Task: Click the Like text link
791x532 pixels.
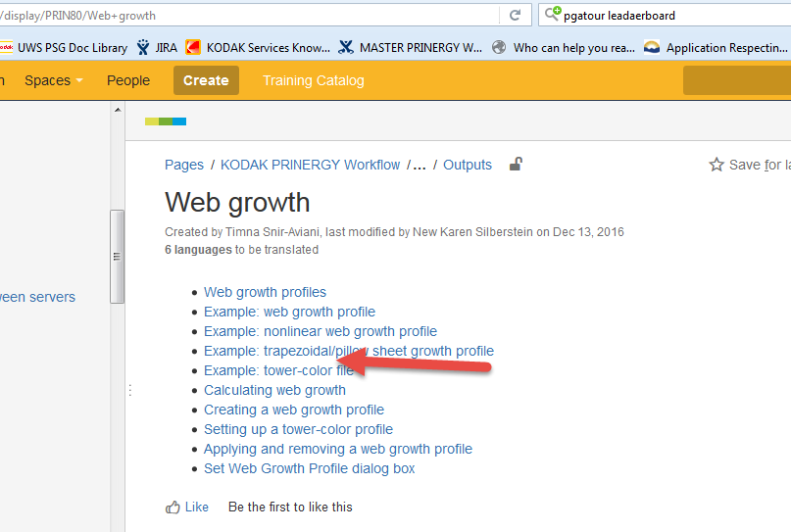Action: (197, 507)
